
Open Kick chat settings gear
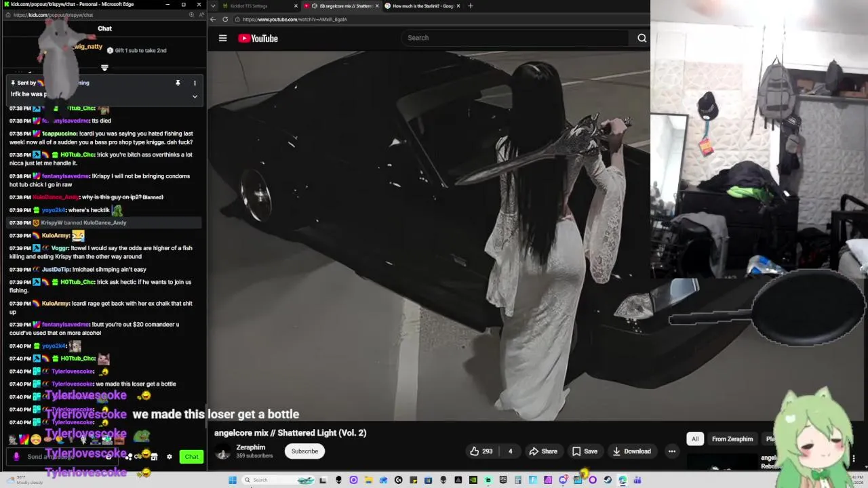click(x=170, y=457)
